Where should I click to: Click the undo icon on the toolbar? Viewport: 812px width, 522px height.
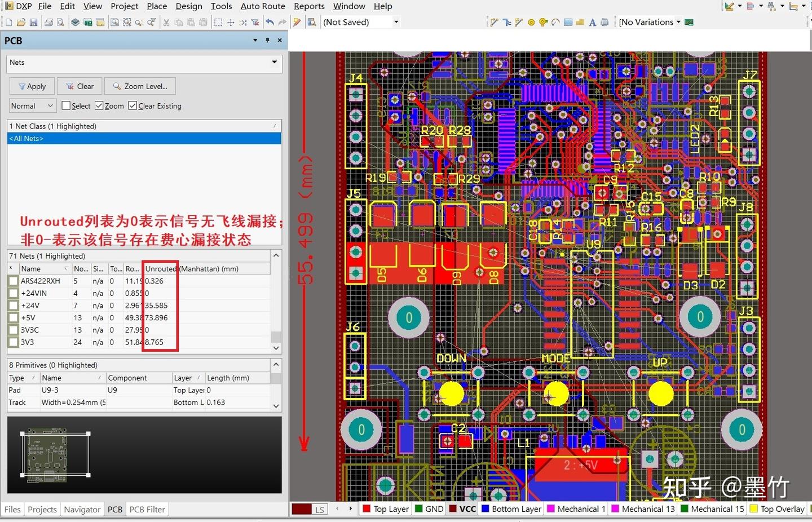pyautogui.click(x=271, y=22)
